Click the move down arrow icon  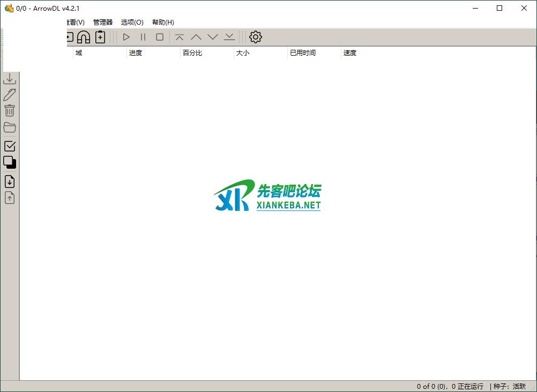213,37
